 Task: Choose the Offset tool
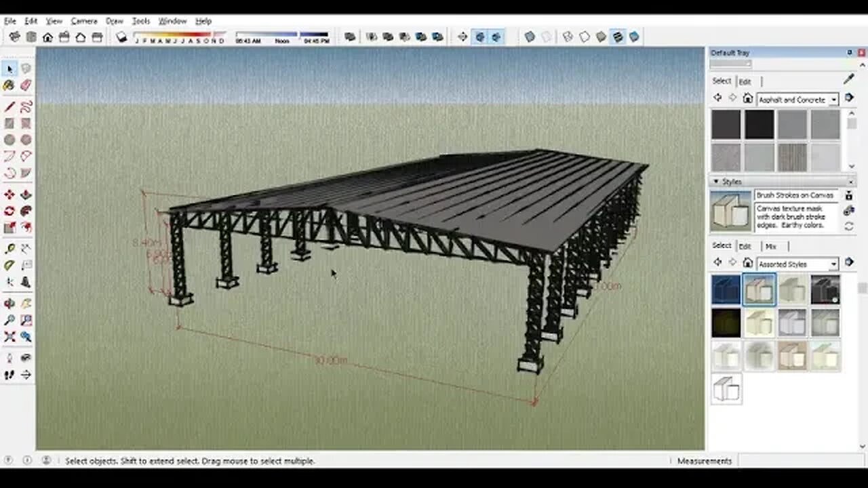(x=26, y=228)
